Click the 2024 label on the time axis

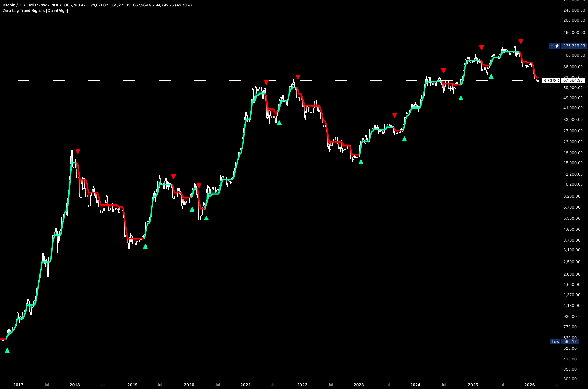pyautogui.click(x=415, y=385)
